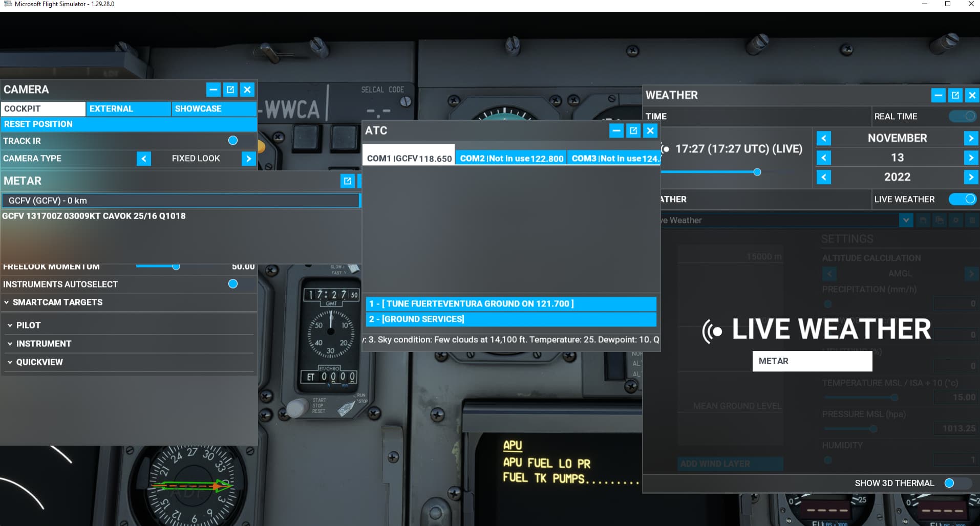Go to previous month before November

(824, 138)
